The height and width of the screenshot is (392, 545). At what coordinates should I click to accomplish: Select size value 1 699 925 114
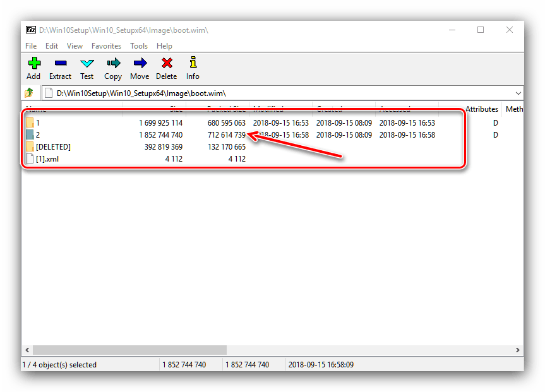(160, 122)
